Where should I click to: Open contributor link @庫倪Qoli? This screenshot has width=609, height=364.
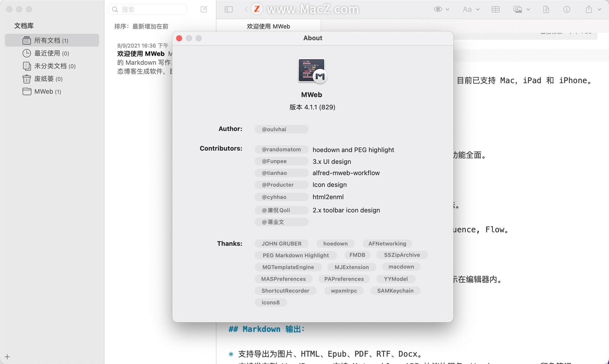(x=281, y=210)
